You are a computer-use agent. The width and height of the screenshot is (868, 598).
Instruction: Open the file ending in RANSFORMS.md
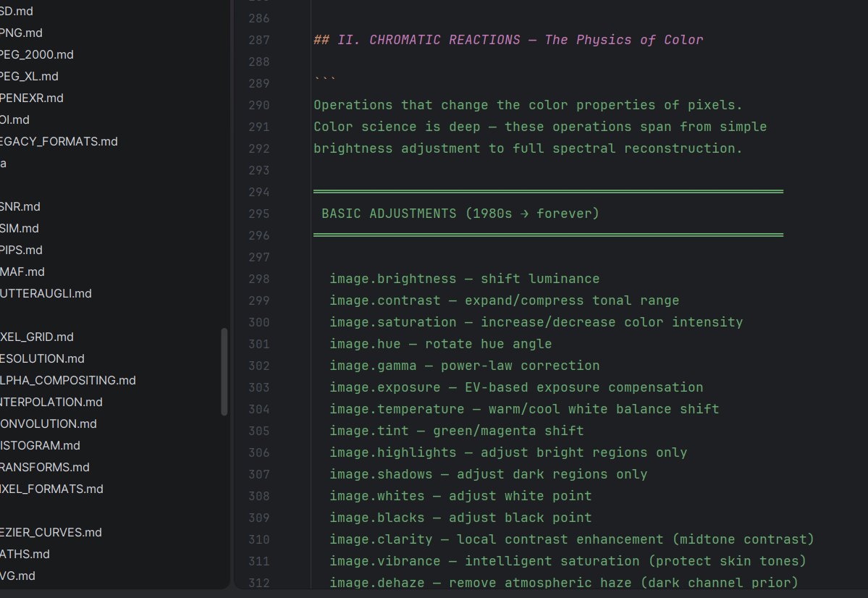[44, 467]
